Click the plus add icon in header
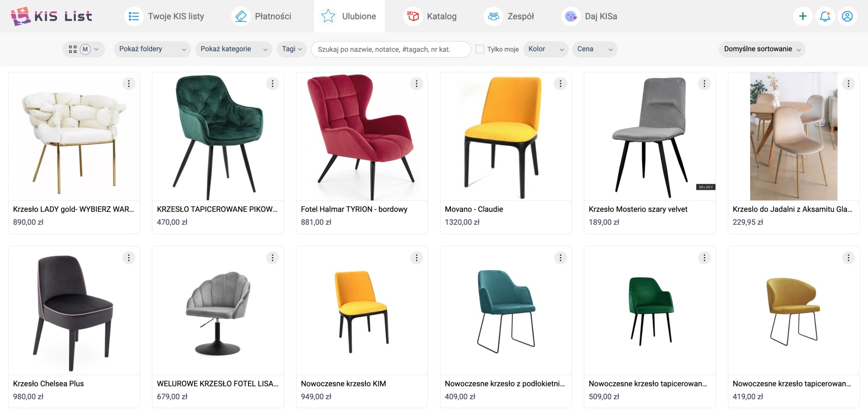This screenshot has height=417, width=868. click(803, 16)
